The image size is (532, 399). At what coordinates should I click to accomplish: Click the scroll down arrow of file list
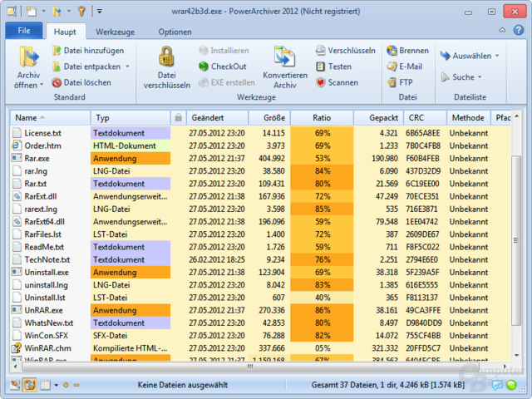(x=517, y=355)
